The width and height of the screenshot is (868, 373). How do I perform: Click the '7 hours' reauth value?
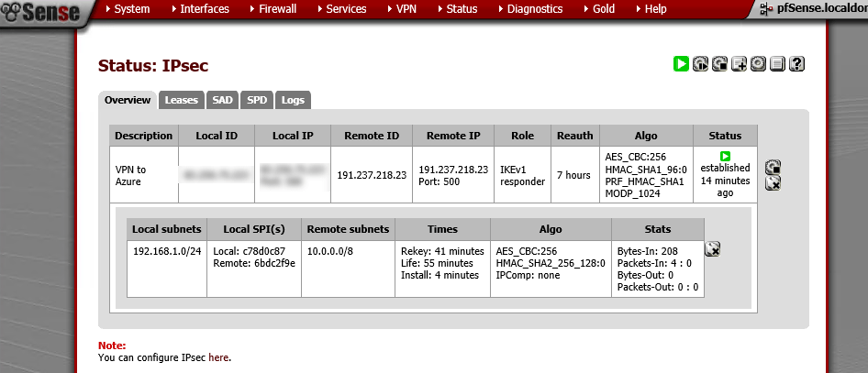[x=573, y=175]
